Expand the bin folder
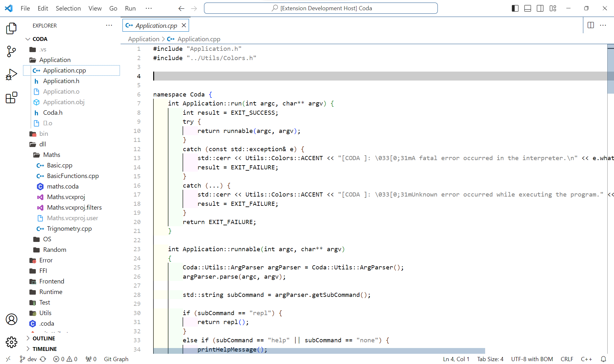The image size is (614, 364). pos(72,134)
